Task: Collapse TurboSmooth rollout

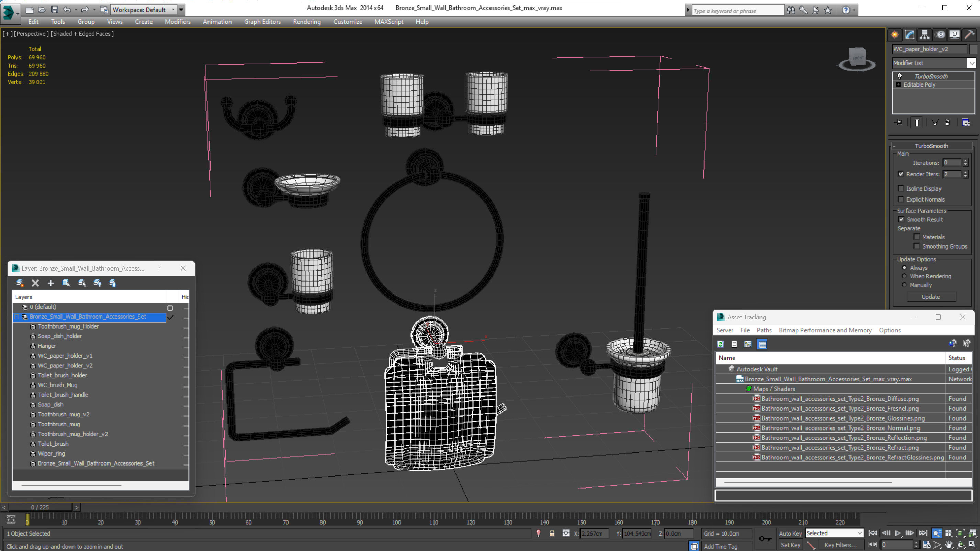Action: coord(894,146)
